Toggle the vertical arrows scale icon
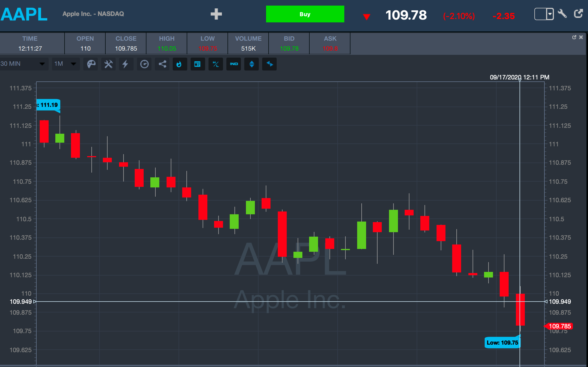 (x=252, y=64)
